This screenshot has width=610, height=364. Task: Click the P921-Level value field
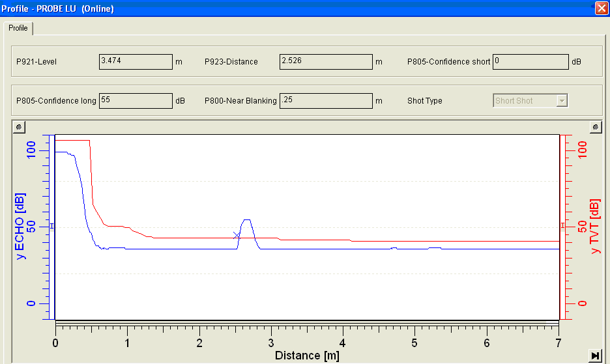point(136,61)
